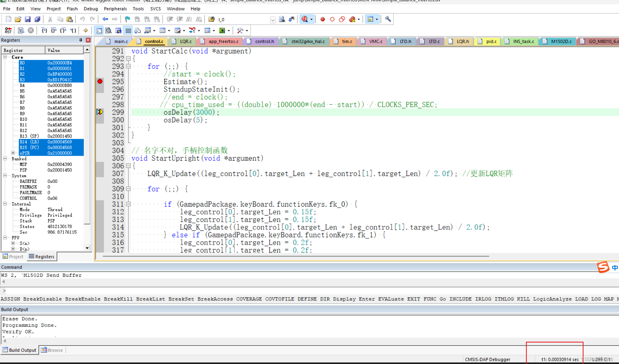619x364 pixels.
Task: Open the Kill Breakpoints dropdown arrow
Action: [359, 19]
